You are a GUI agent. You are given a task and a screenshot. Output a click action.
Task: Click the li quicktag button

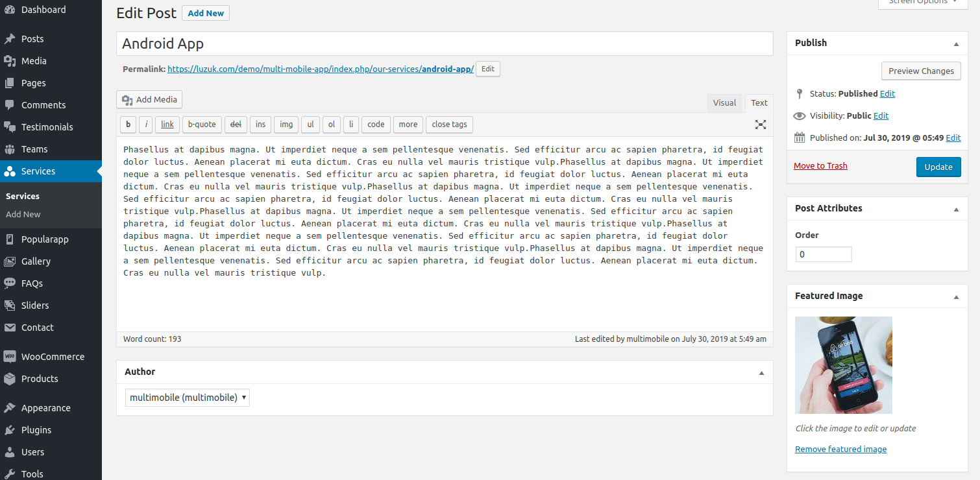coord(350,125)
